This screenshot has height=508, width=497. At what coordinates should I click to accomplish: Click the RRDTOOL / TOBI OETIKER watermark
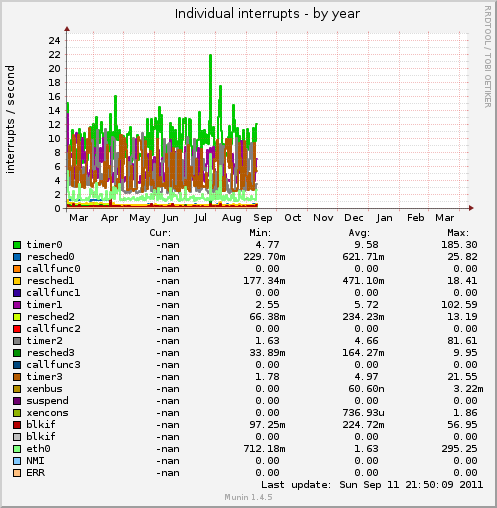point(487,57)
